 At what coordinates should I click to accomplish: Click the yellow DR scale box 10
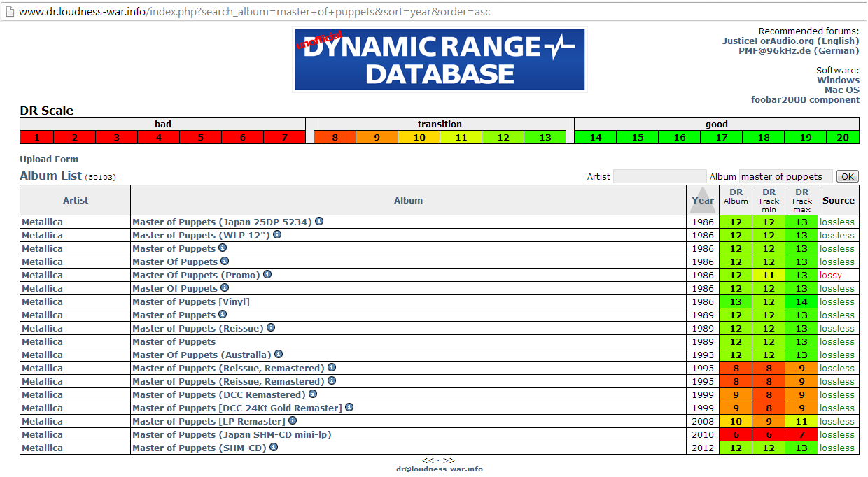[419, 137]
